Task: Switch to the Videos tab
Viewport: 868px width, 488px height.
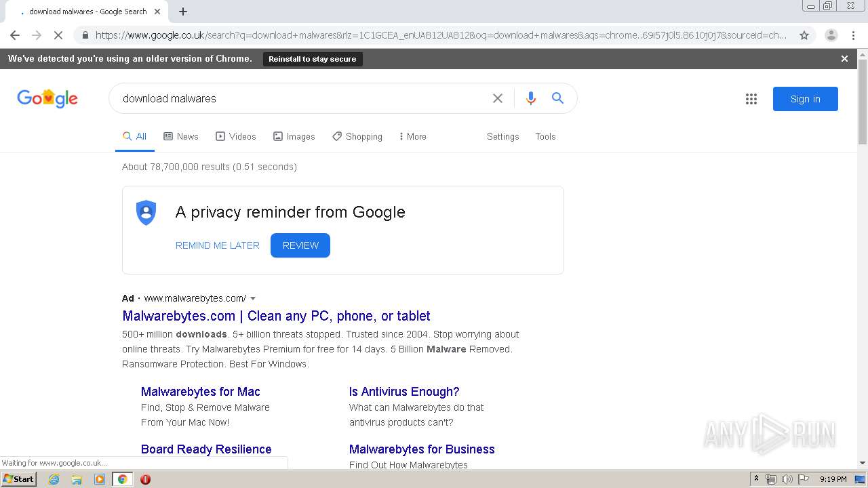Action: click(236, 136)
